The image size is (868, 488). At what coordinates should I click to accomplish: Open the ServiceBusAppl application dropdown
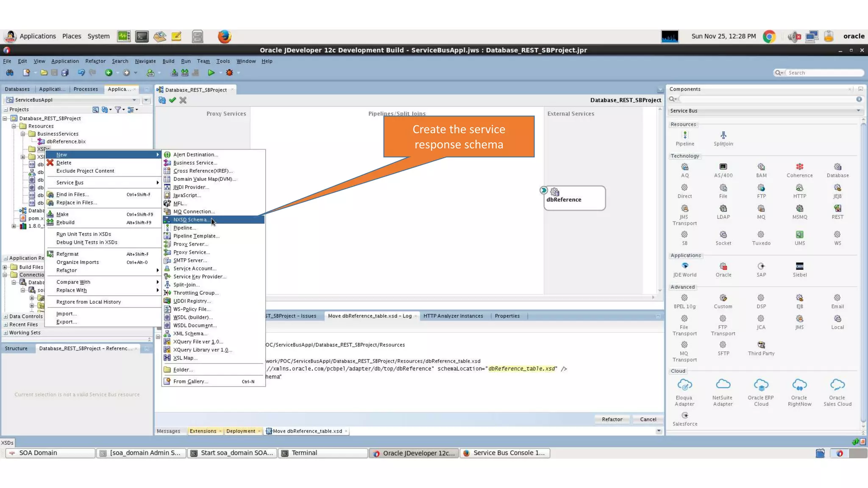(x=134, y=100)
